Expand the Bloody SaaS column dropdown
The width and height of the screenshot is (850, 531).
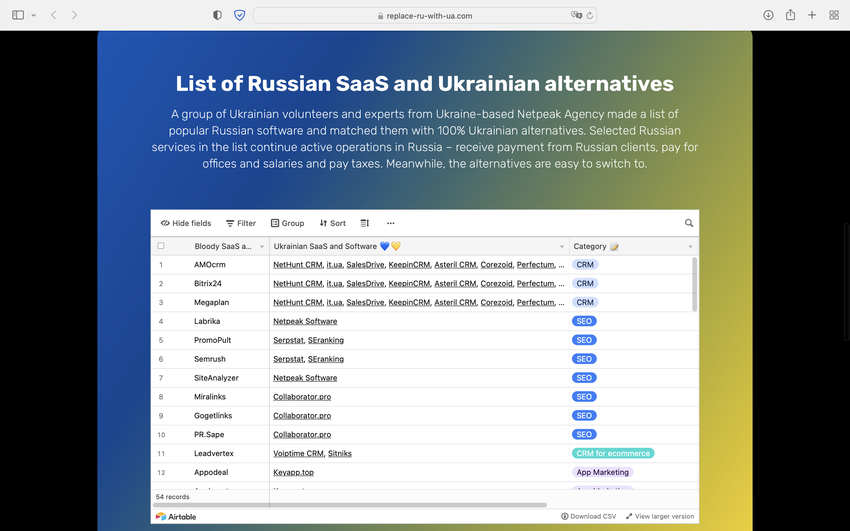[262, 246]
